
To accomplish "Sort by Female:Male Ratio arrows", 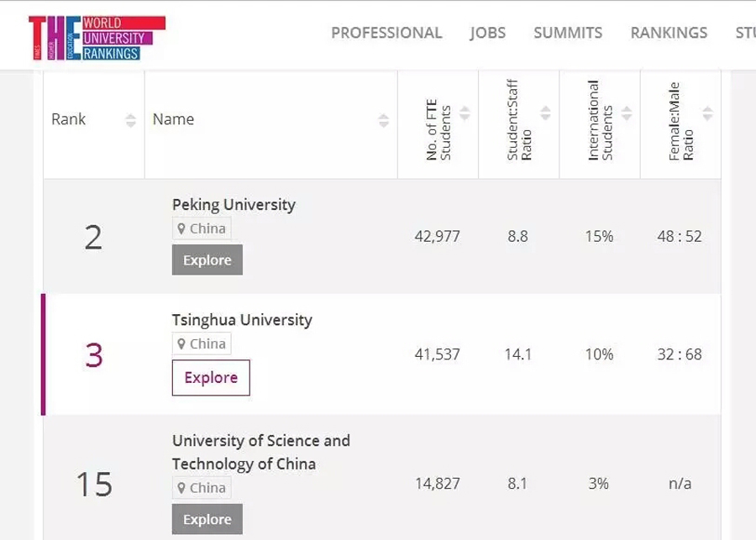I will [707, 113].
